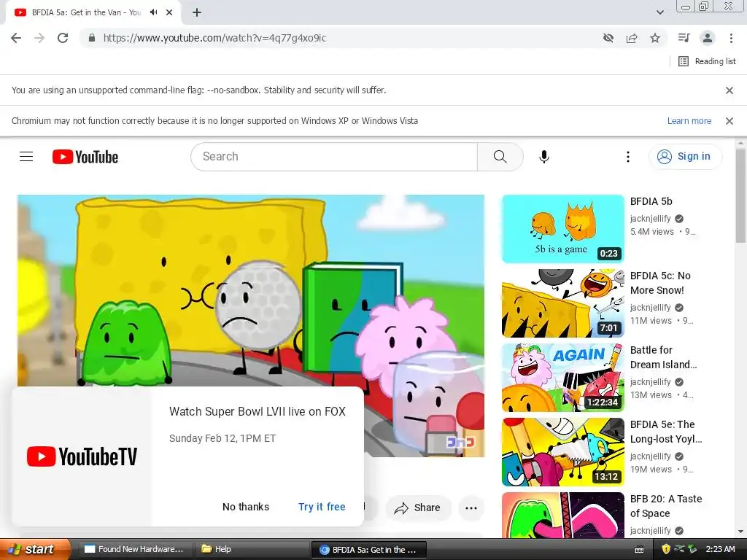
Task: Focus the YouTube Search field
Action: point(333,157)
